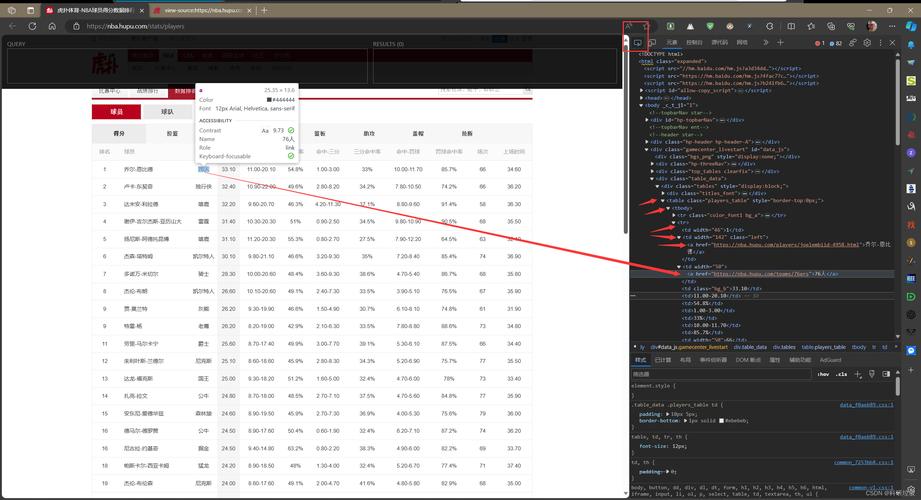Screen dimensions: 921x500
Task: Add a new DevTools tool tab
Action: [x=780, y=42]
